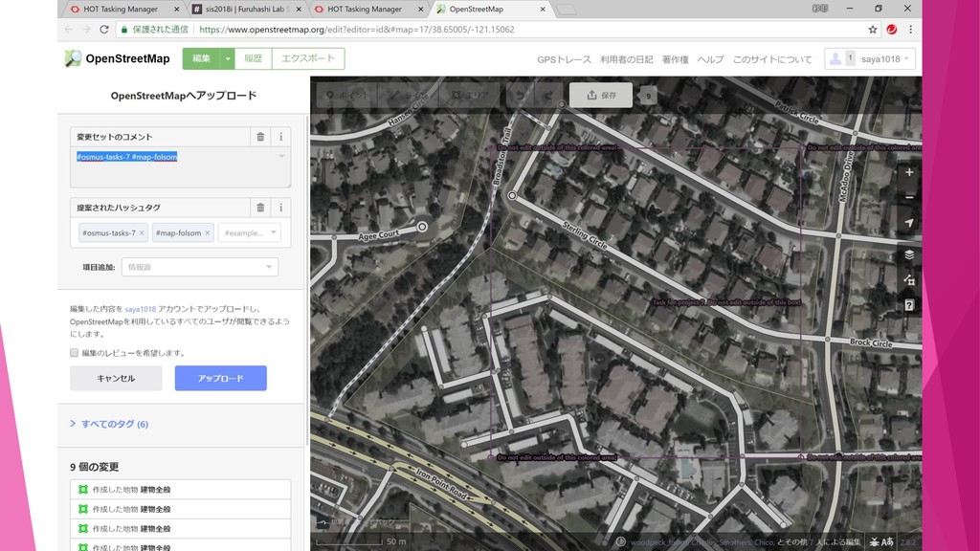Click the zoom out minus button on map
The image size is (980, 551).
point(908,198)
